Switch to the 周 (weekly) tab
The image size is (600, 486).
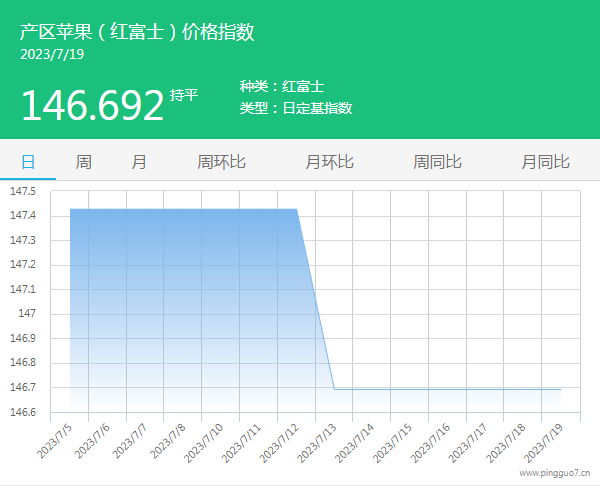(x=84, y=161)
